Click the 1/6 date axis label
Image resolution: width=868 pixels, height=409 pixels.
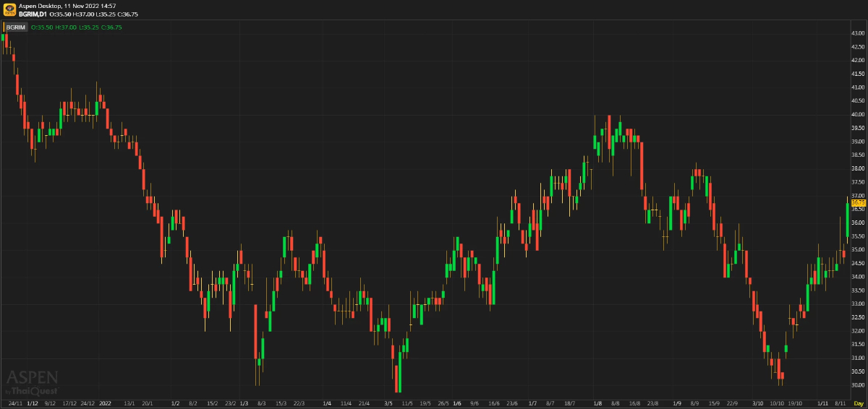[x=456, y=402]
